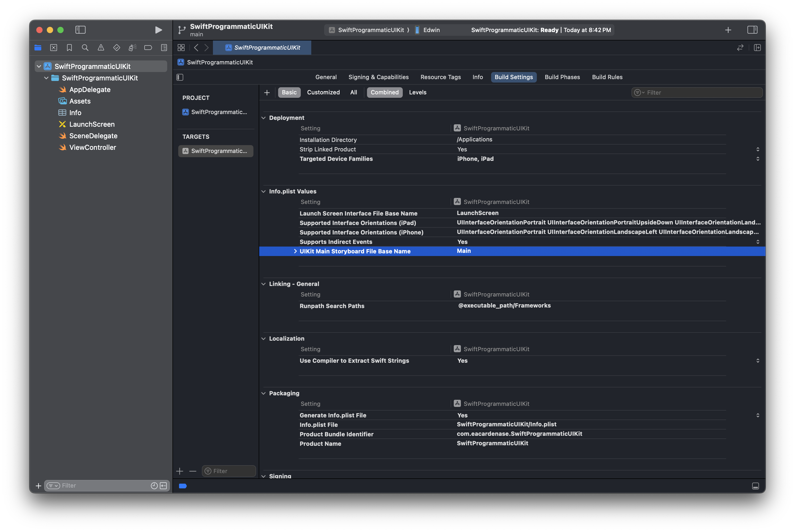The width and height of the screenshot is (795, 532).
Task: Open the Report navigator icon
Action: [164, 48]
